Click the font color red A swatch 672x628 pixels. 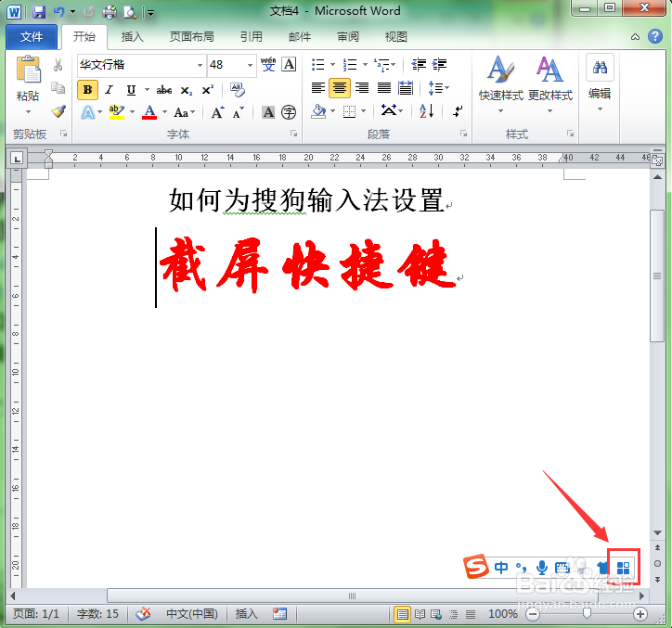[x=149, y=112]
